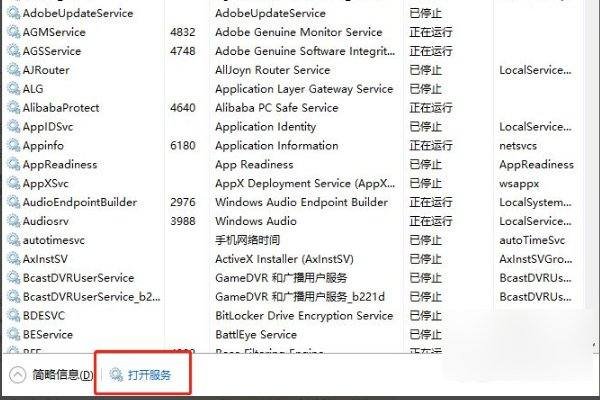
Task: Click the gear icon next to AGMService
Action: click(12, 32)
